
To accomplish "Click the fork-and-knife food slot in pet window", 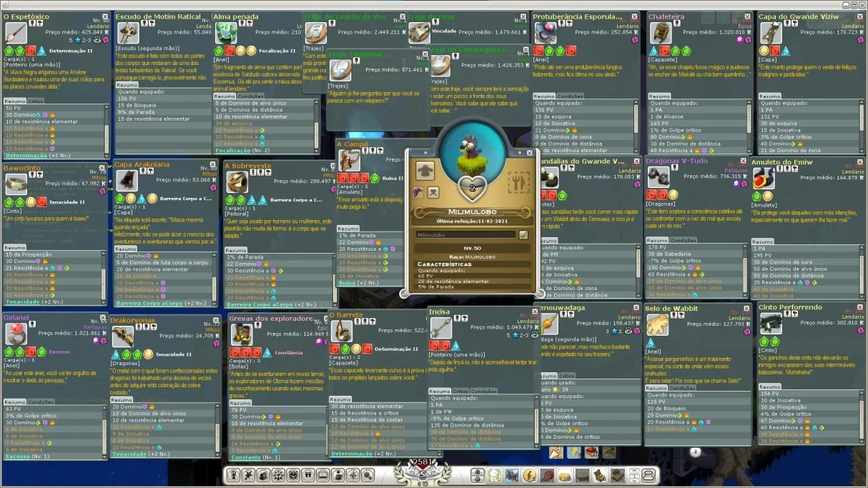I will pyautogui.click(x=518, y=183).
